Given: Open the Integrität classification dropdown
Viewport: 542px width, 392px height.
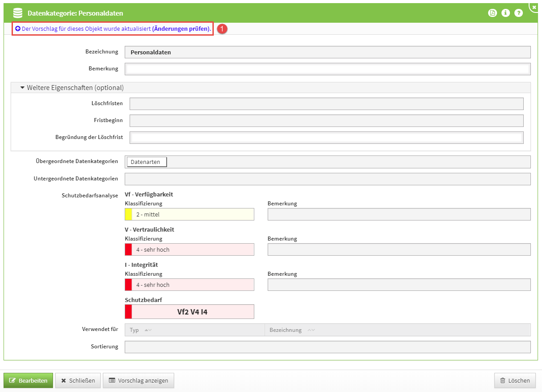Looking at the screenshot, I should 192,285.
